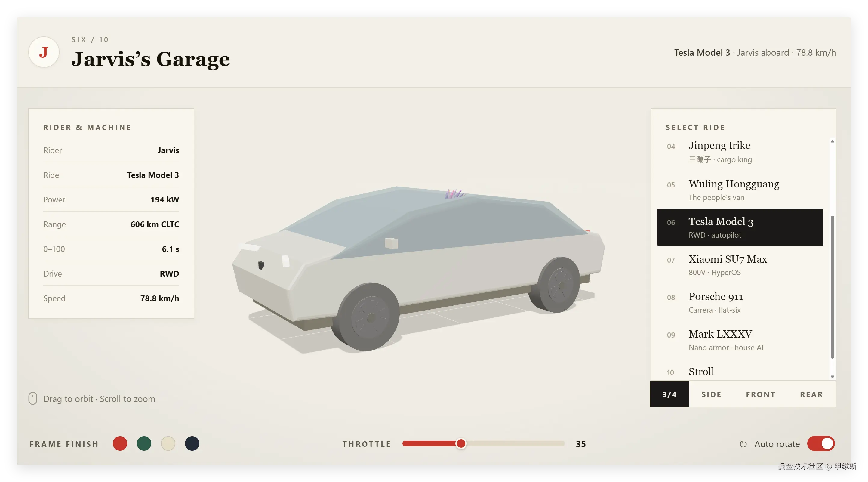Image resolution: width=868 pixels, height=482 pixels.
Task: Click the Rider value Jarvis
Action: 168,150
